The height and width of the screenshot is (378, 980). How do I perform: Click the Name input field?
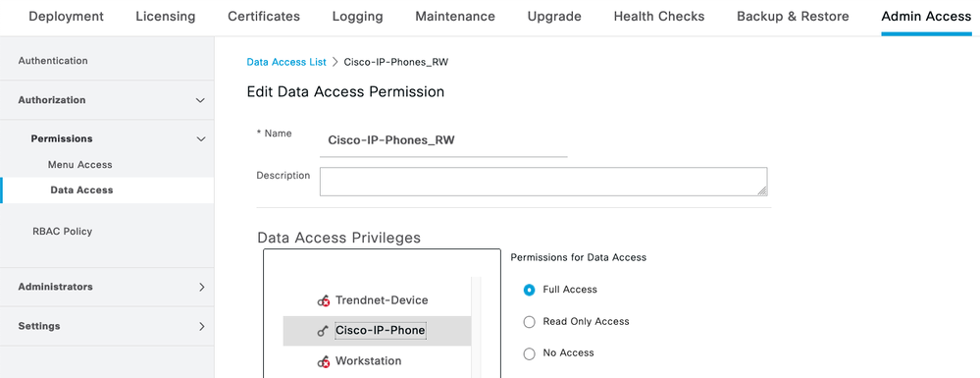[x=443, y=140]
